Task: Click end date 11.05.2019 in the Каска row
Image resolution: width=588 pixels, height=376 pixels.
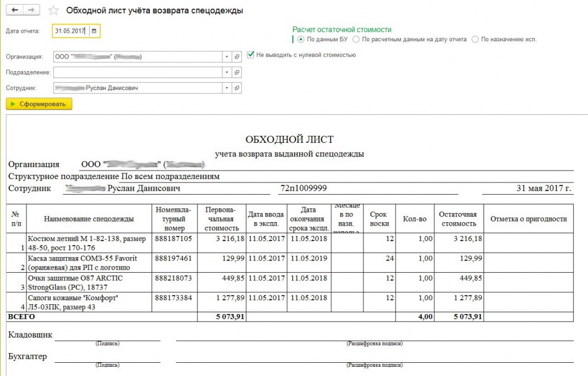Action: click(x=308, y=258)
